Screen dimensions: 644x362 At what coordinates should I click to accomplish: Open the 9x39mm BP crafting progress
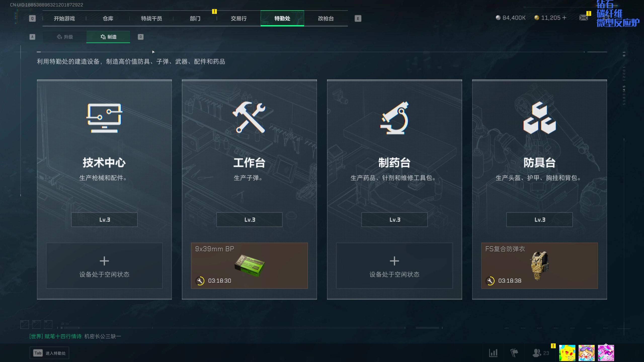pyautogui.click(x=249, y=265)
